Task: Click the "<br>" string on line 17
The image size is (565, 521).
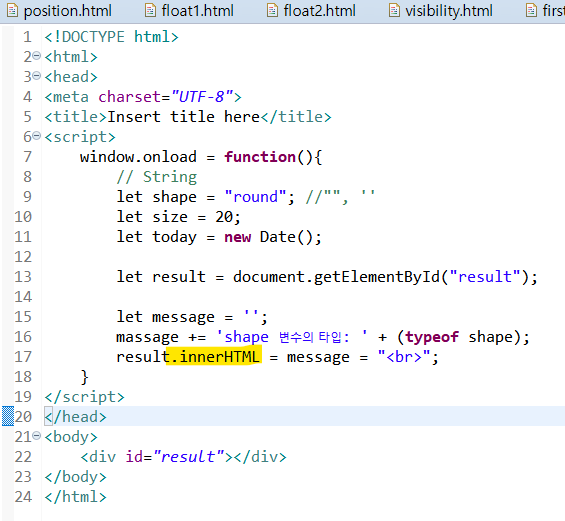Action: (404, 357)
